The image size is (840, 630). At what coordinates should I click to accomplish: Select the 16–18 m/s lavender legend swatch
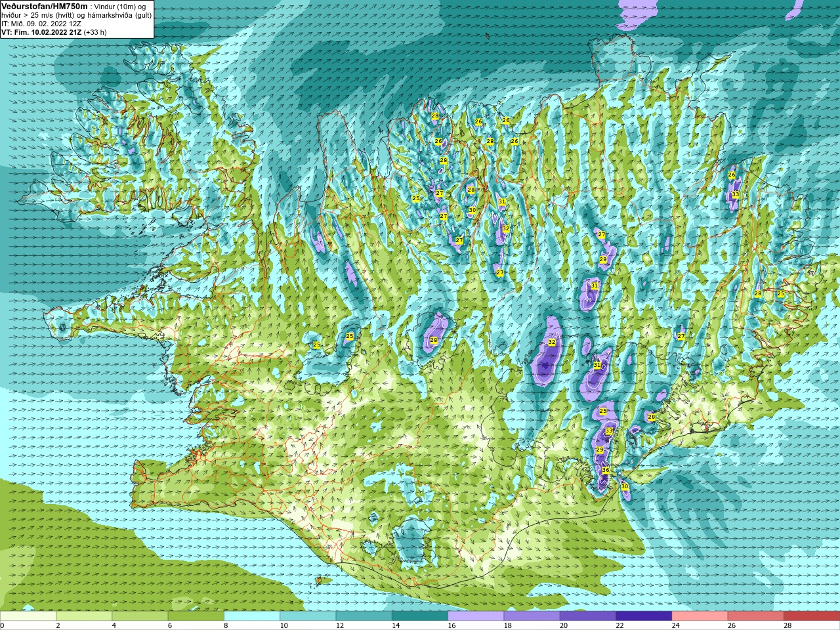tap(476, 616)
